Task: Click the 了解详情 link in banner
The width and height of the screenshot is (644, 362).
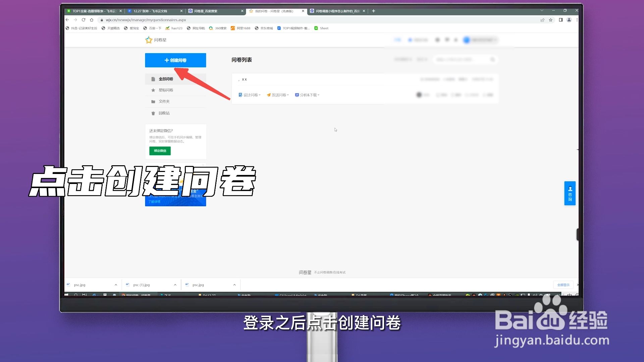Action: 154,202
